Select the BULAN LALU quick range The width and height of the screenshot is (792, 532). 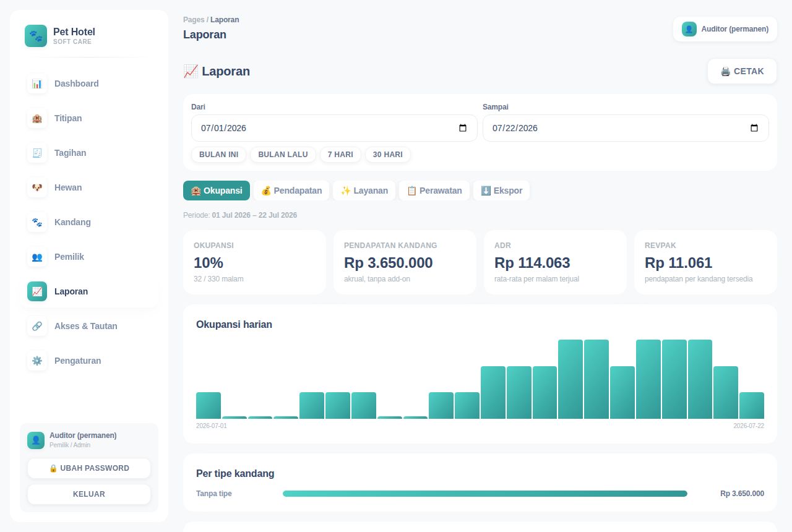[283, 155]
